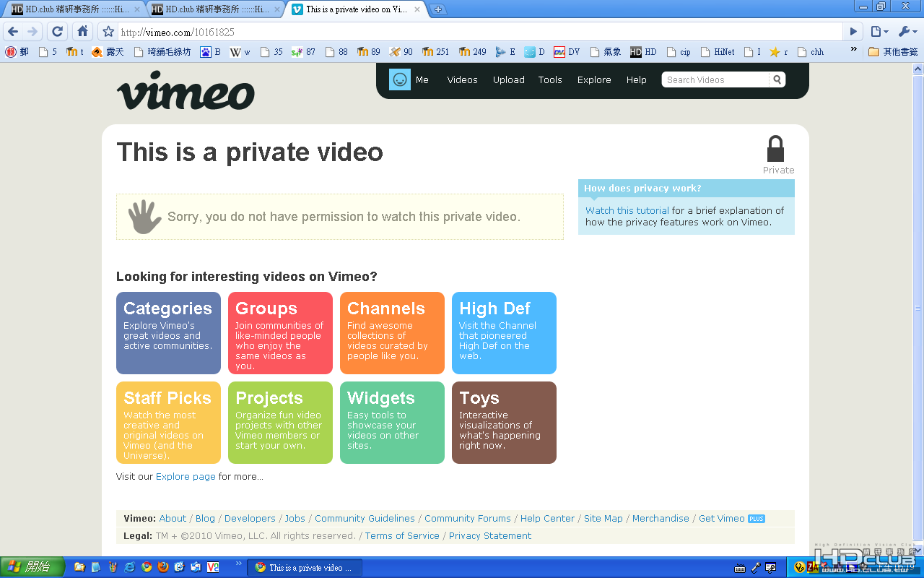The image size is (924, 578).
Task: Open the Community Guidelines link
Action: tap(365, 519)
